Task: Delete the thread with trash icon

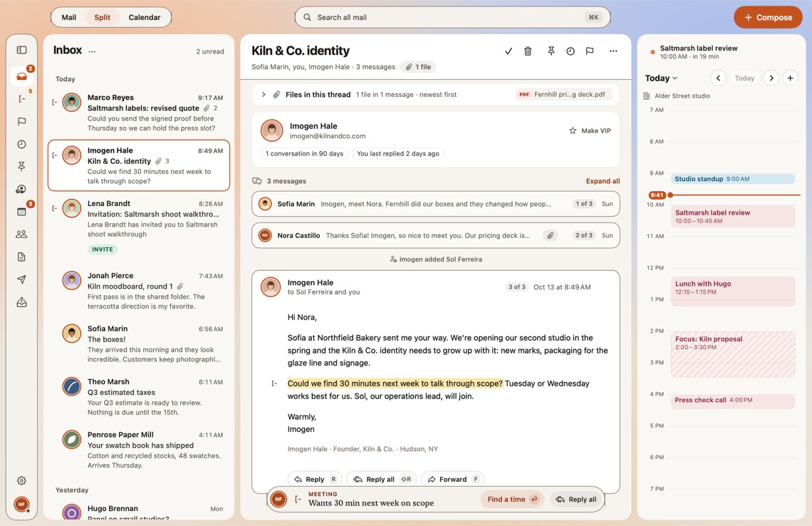Action: pyautogui.click(x=528, y=51)
